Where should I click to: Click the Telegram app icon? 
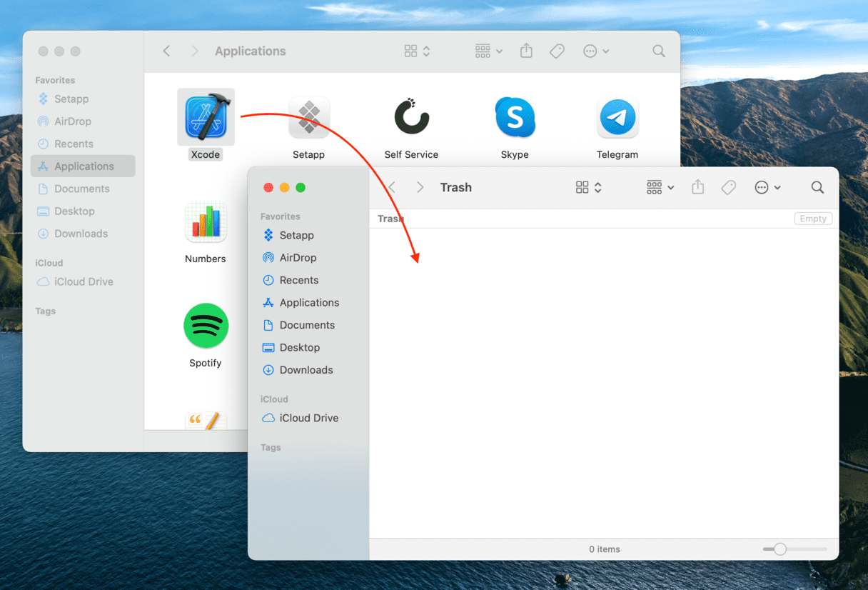point(617,117)
